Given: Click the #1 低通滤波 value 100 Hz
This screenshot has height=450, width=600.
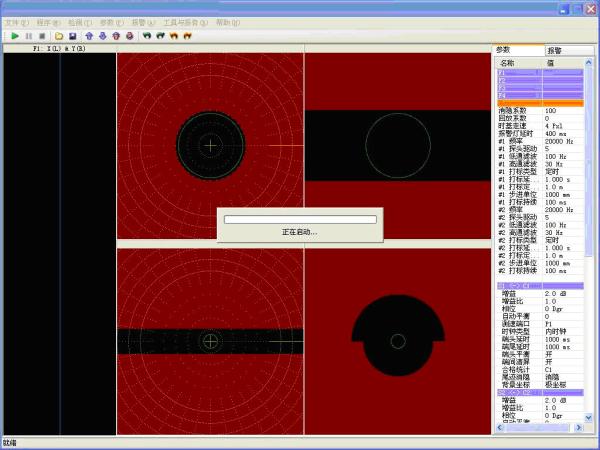Looking at the screenshot, I should pyautogui.click(x=556, y=157).
